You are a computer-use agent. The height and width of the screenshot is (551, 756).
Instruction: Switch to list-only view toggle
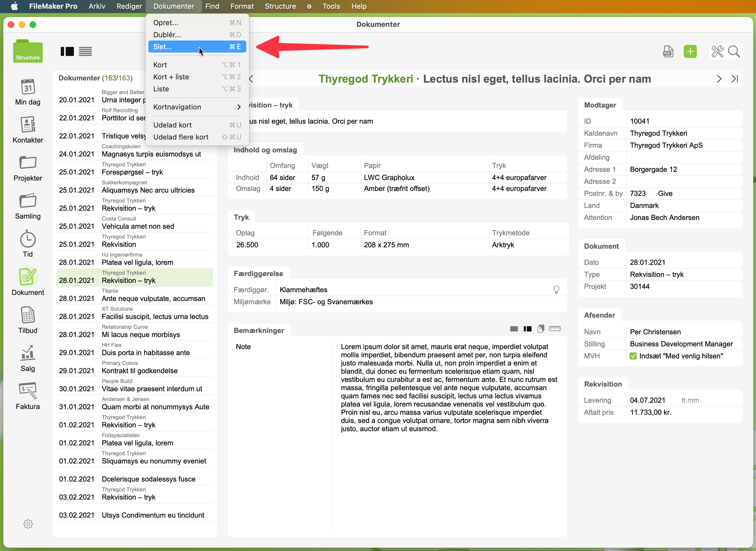coord(85,52)
